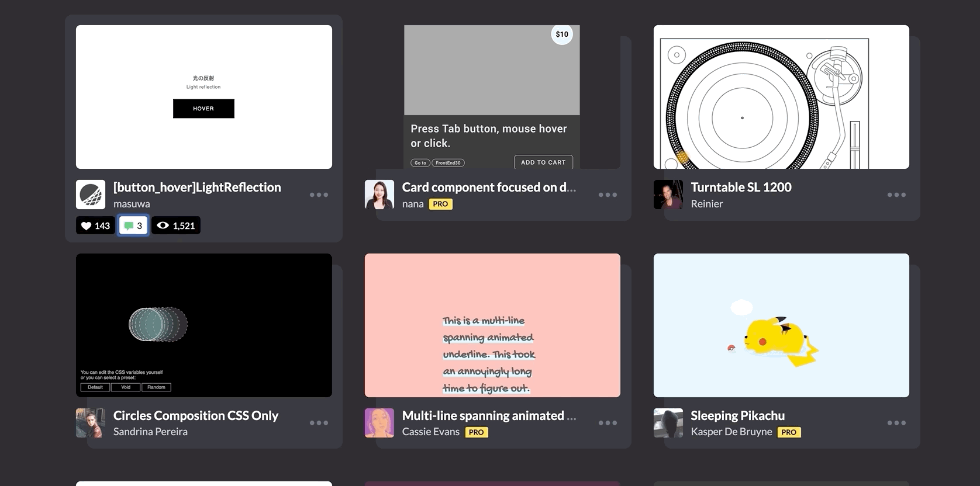The width and height of the screenshot is (980, 486).
Task: Open Reinier's profile avatar
Action: click(668, 195)
